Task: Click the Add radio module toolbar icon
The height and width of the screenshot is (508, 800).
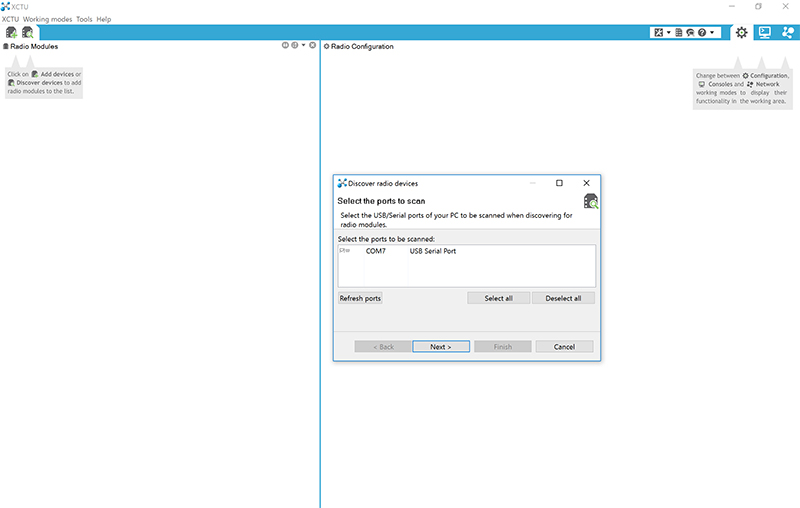Action: pos(11,33)
